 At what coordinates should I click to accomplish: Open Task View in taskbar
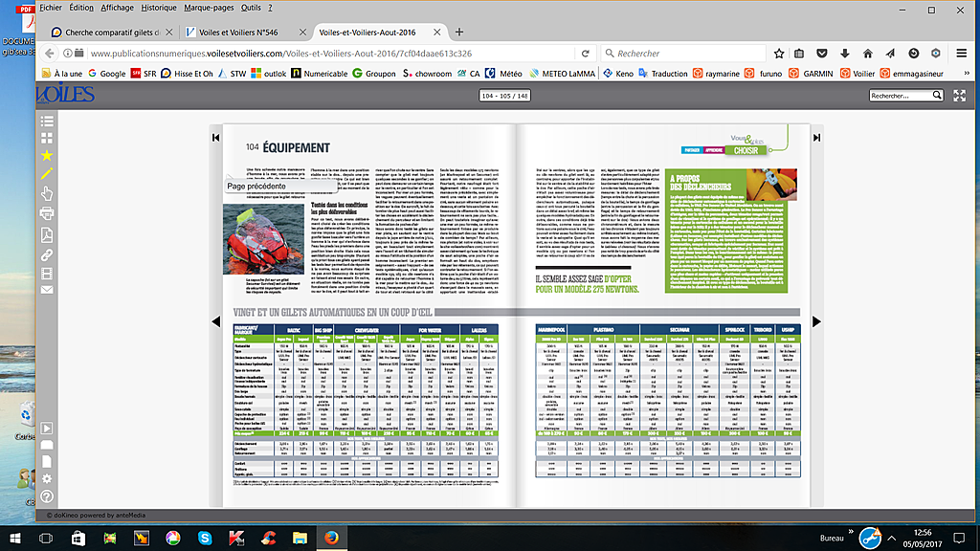46,538
